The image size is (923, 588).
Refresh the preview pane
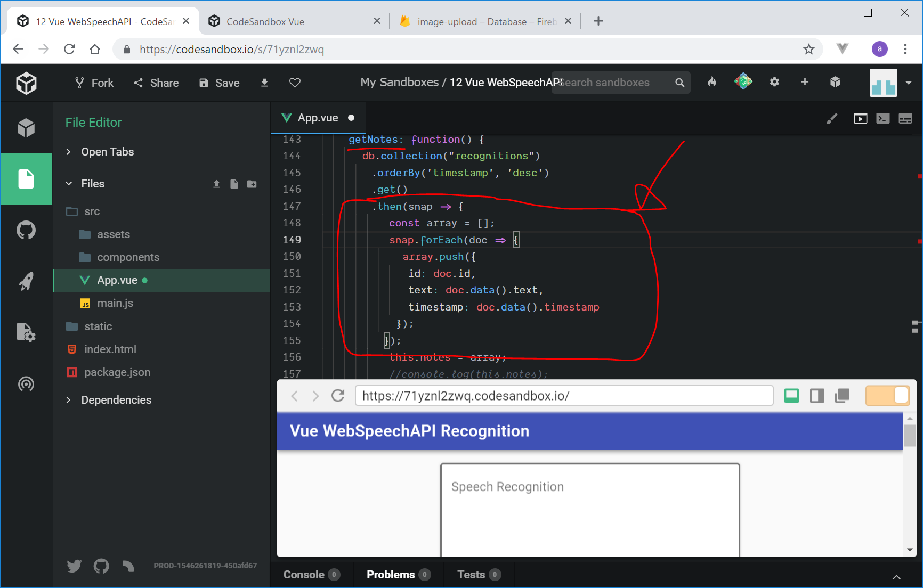point(338,396)
